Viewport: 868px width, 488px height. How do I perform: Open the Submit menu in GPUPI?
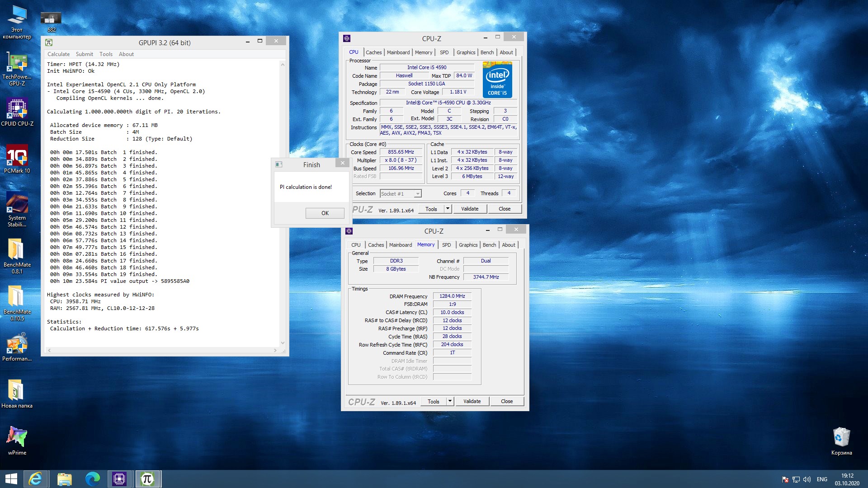[85, 54]
